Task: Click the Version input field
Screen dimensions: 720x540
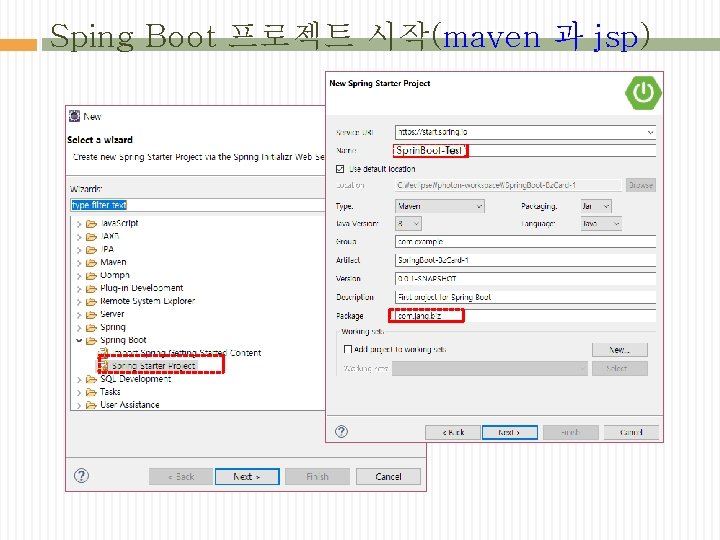Action: [525, 278]
